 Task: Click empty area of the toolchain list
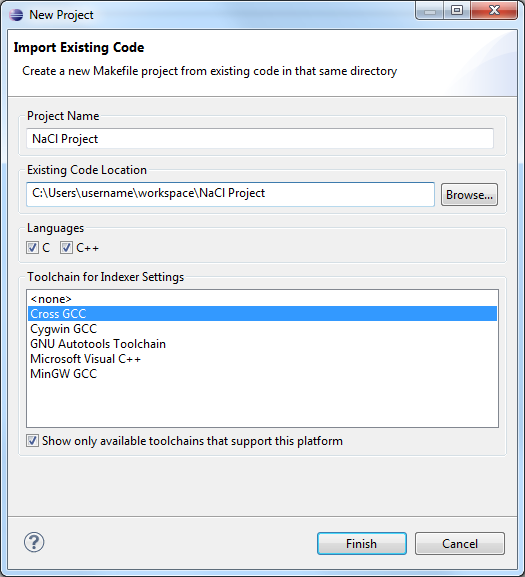262,404
